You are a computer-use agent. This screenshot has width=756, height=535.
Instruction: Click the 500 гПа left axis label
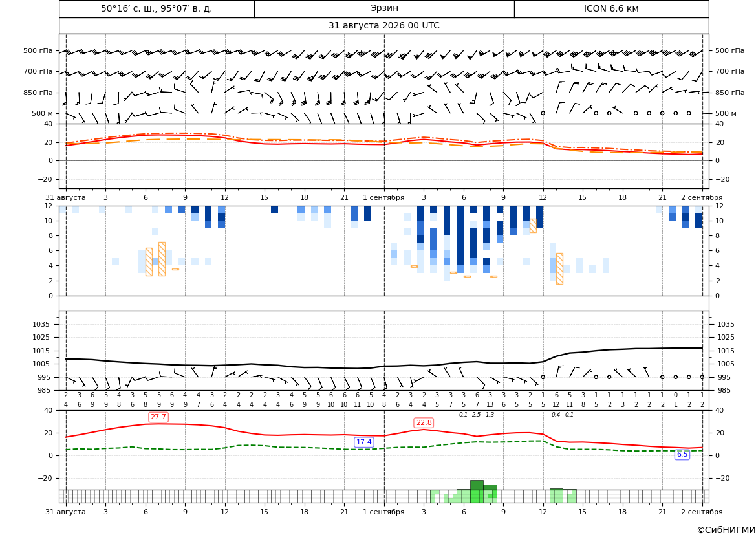(38, 50)
